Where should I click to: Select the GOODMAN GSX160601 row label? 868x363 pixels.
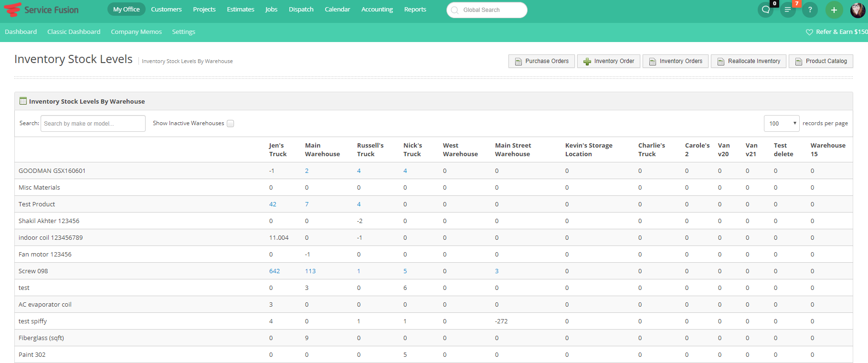click(52, 171)
